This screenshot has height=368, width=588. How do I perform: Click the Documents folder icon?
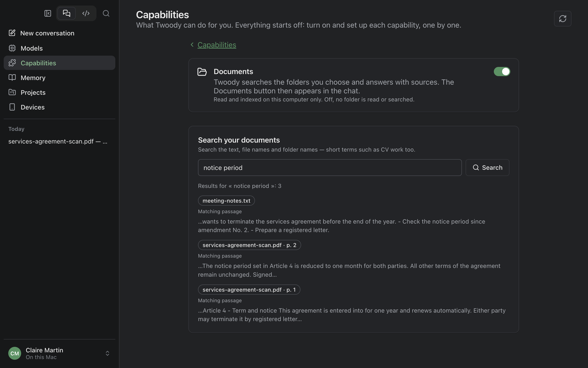202,72
